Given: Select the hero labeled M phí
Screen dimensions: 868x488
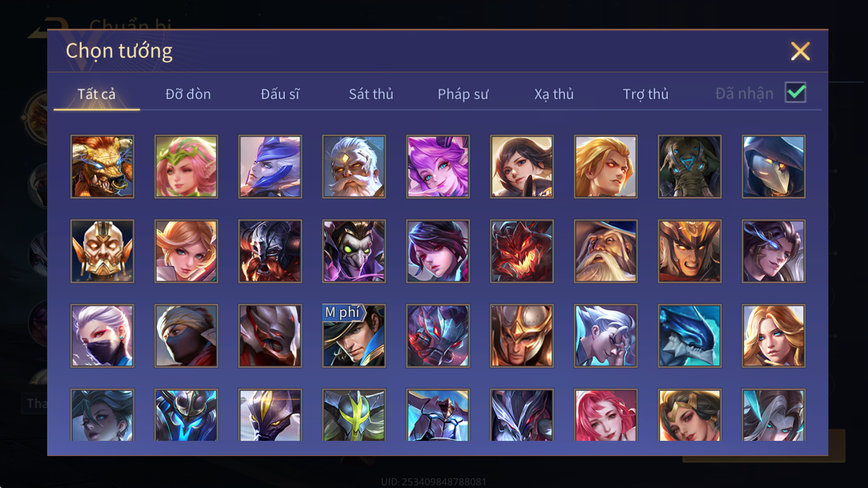Looking at the screenshot, I should point(354,336).
